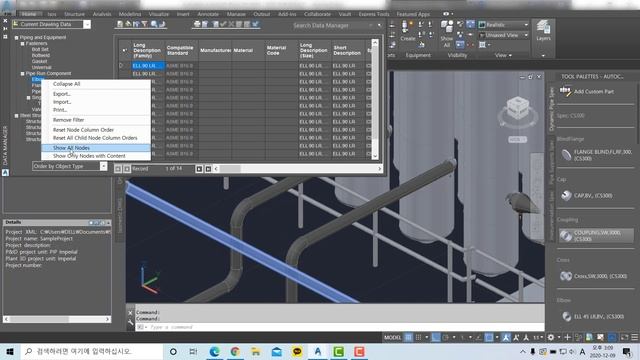Click the Windows Start button
Image resolution: width=640 pixels, height=360 pixels.
click(10, 351)
